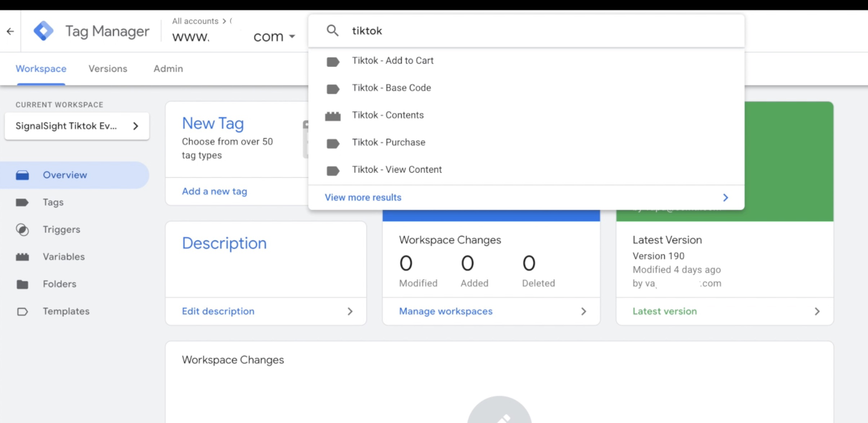Click the Edit description link

click(x=218, y=311)
